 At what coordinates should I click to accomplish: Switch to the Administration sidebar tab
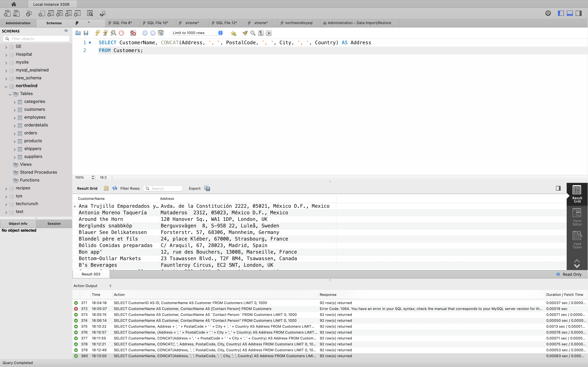point(18,23)
